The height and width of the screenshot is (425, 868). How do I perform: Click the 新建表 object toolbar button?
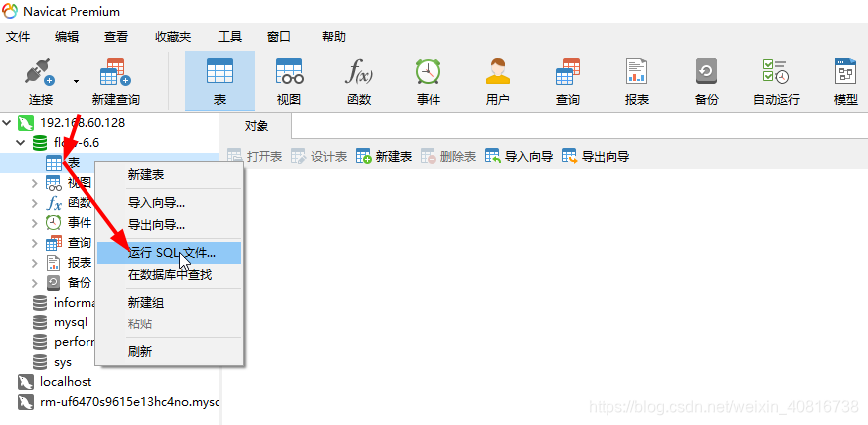click(384, 157)
